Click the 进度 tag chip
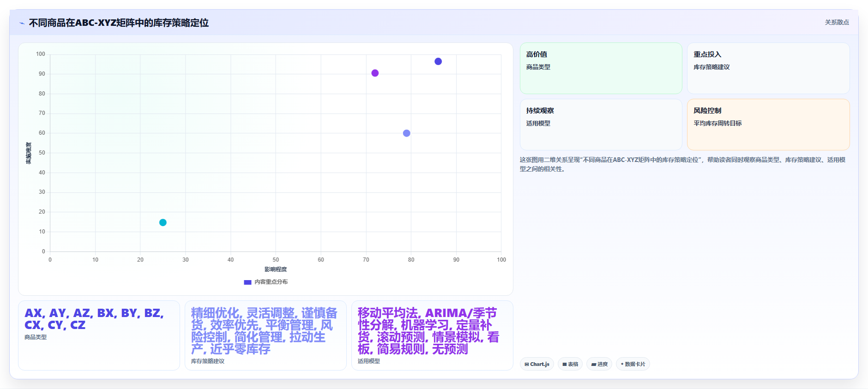868x389 pixels. point(599,364)
